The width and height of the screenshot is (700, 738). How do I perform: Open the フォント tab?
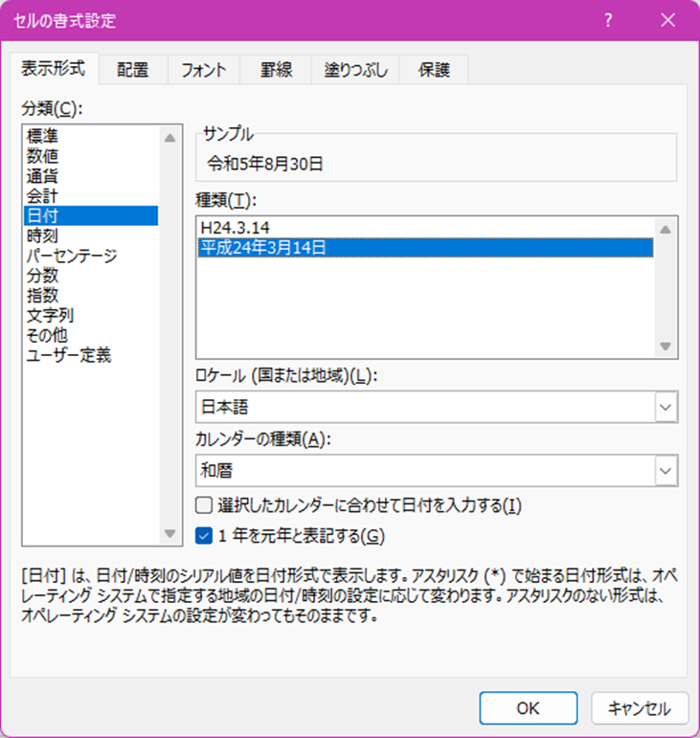(204, 69)
